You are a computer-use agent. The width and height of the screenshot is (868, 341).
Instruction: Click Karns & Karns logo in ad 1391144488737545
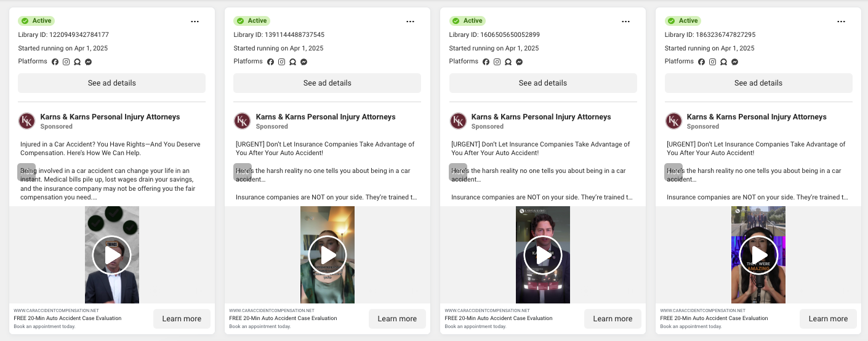click(243, 121)
